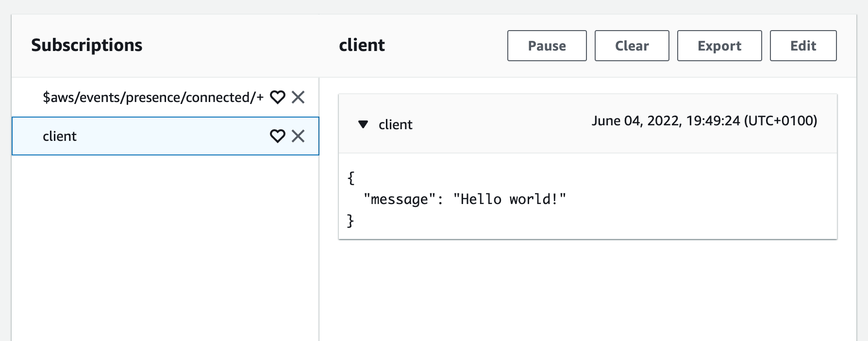Clear the message log
The image size is (868, 341).
(x=632, y=46)
